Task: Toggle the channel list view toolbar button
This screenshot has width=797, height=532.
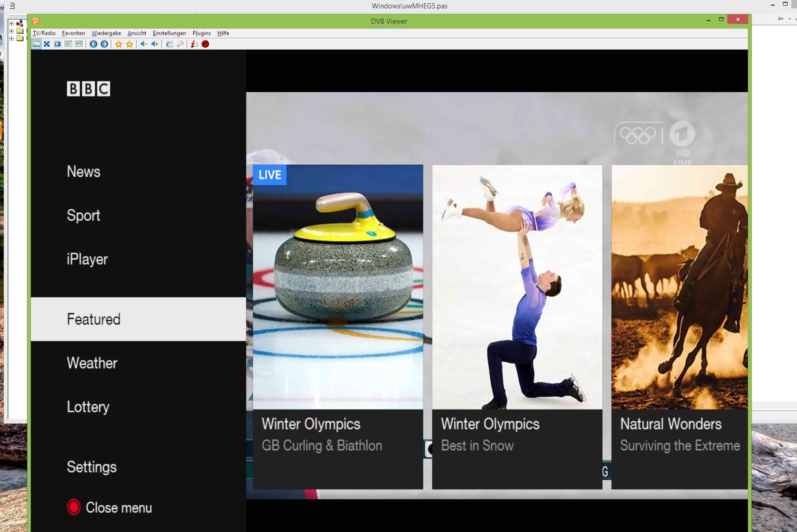Action: pos(36,44)
